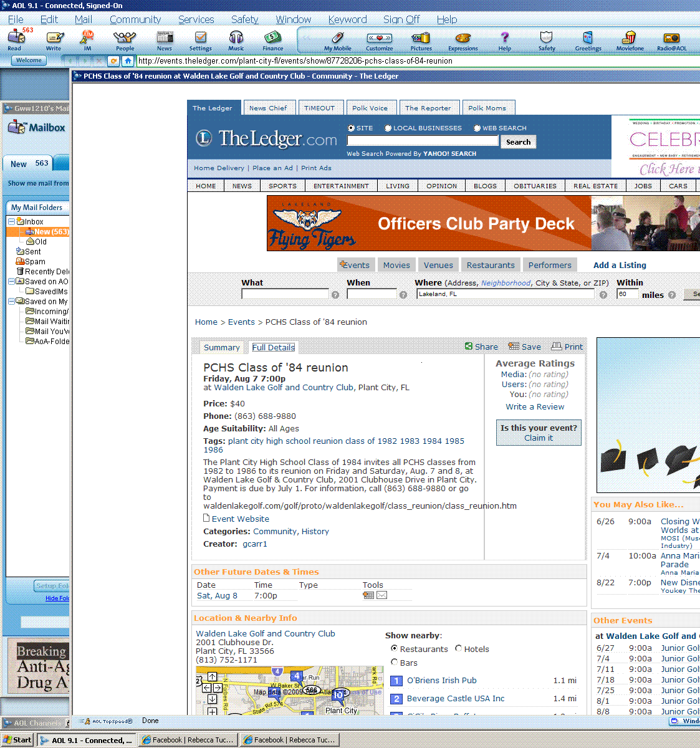The image size is (700, 748).
Task: Select the LOCAL BUSINESSES radio button
Action: click(x=388, y=128)
